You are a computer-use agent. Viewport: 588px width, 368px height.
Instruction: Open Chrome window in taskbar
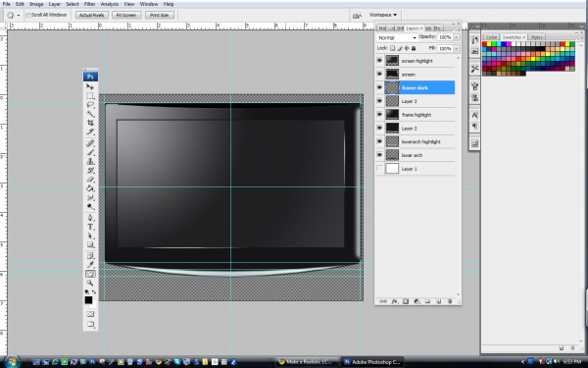(x=307, y=362)
